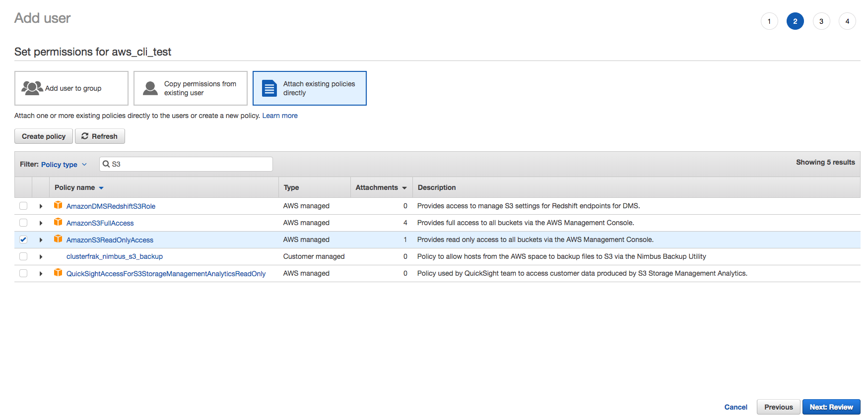Select Attach existing policies directly

[x=310, y=88]
